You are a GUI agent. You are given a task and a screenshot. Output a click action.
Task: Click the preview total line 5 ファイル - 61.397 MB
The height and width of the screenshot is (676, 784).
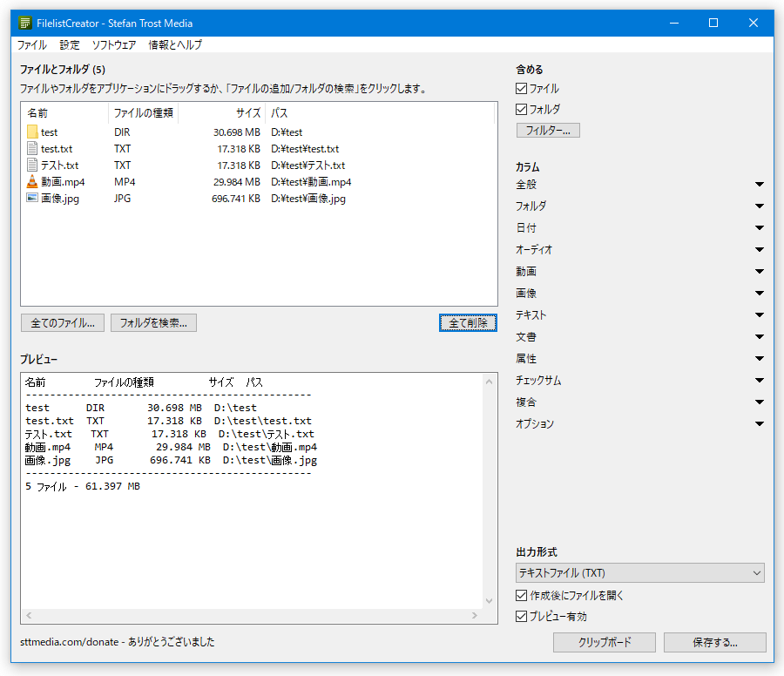pyautogui.click(x=83, y=486)
